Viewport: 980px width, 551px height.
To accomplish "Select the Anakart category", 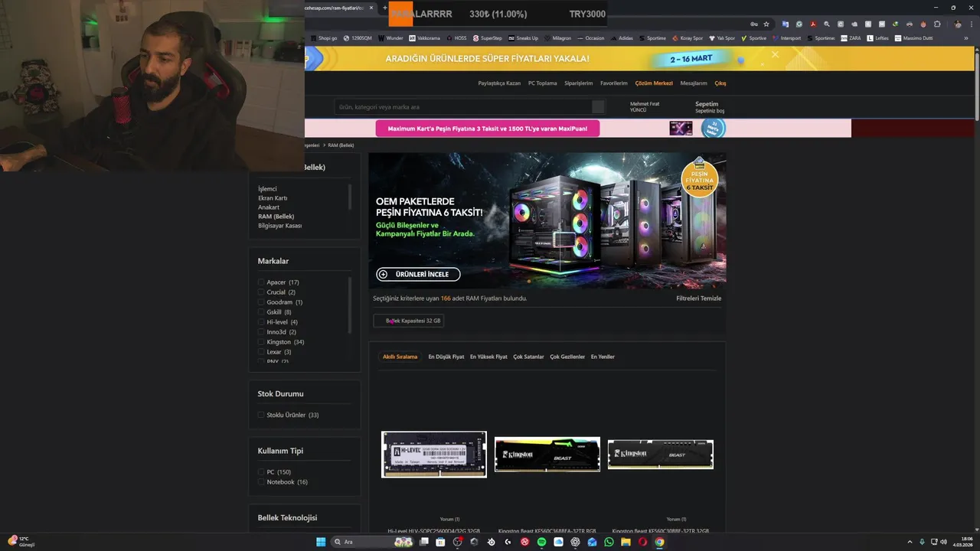I will tap(269, 207).
